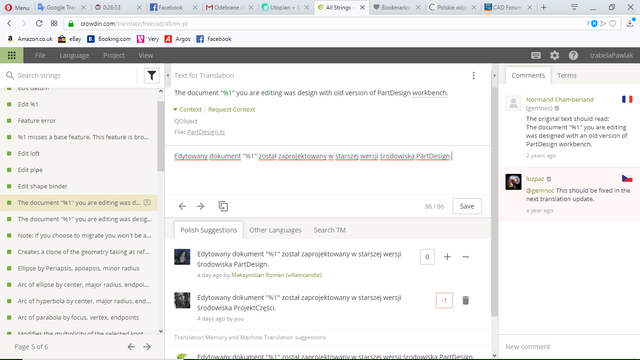
Task: Copy source text into translation
Action: point(223,207)
